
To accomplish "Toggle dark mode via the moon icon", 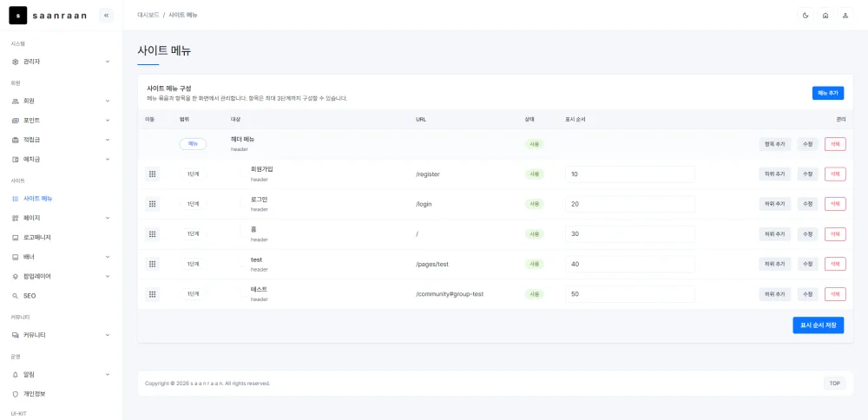I will [806, 16].
